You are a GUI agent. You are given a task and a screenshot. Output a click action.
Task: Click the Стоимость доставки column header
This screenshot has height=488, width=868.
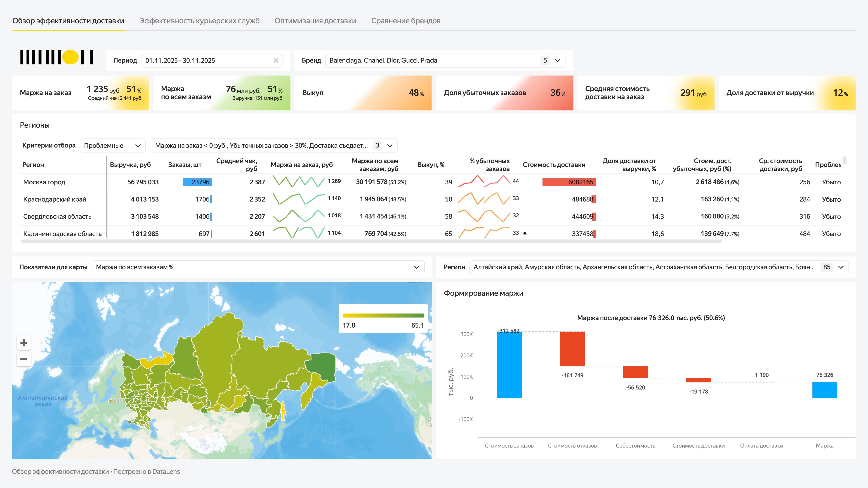point(554,165)
